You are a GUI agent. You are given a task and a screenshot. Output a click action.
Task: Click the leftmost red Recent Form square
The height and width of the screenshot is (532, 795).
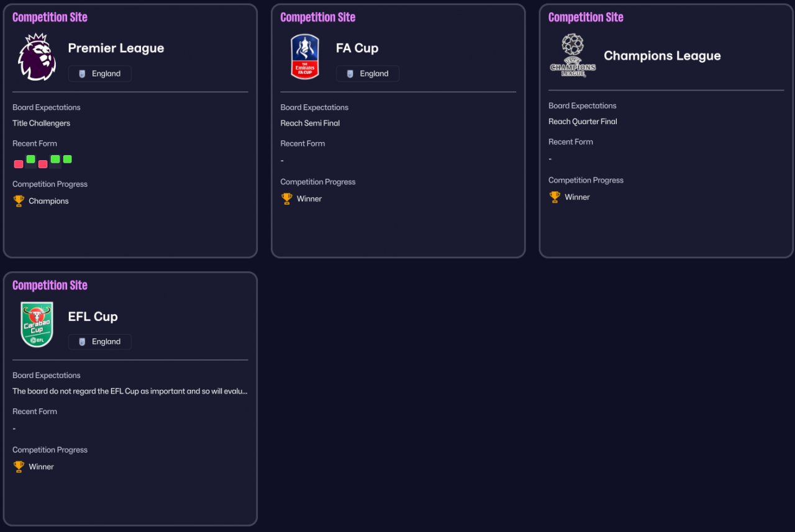19,165
